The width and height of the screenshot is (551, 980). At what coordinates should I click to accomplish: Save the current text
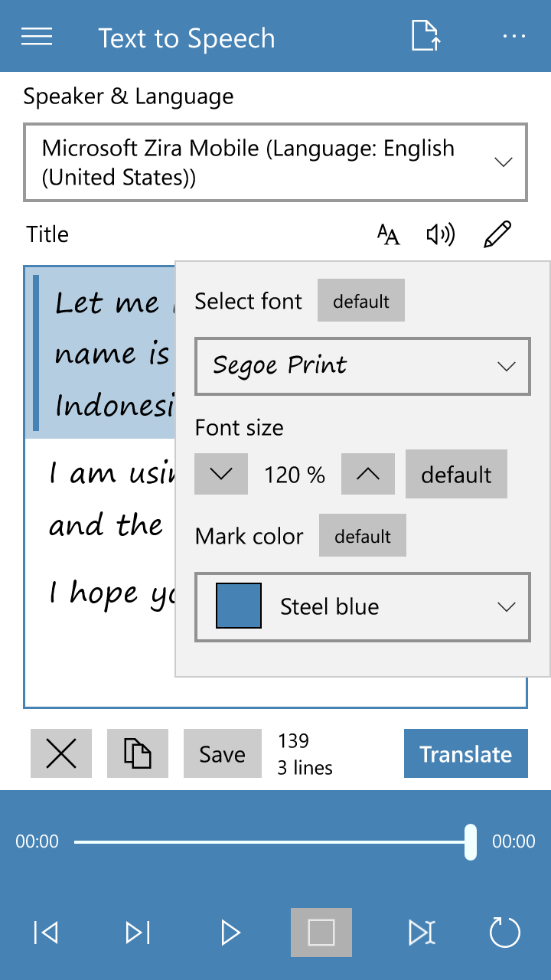pyautogui.click(x=222, y=753)
